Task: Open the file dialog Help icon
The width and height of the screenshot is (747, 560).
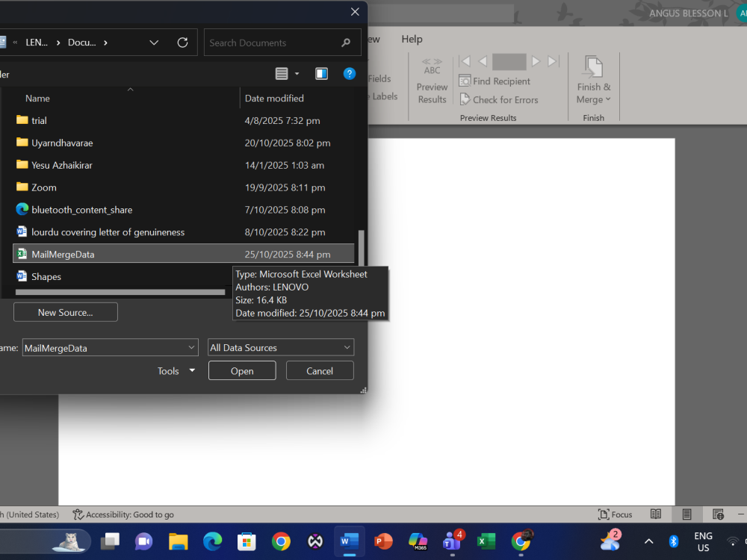Action: (349, 73)
